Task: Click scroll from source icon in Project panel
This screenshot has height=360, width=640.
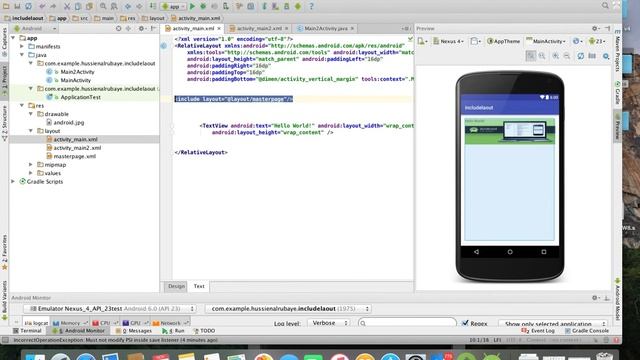Action: [118, 29]
